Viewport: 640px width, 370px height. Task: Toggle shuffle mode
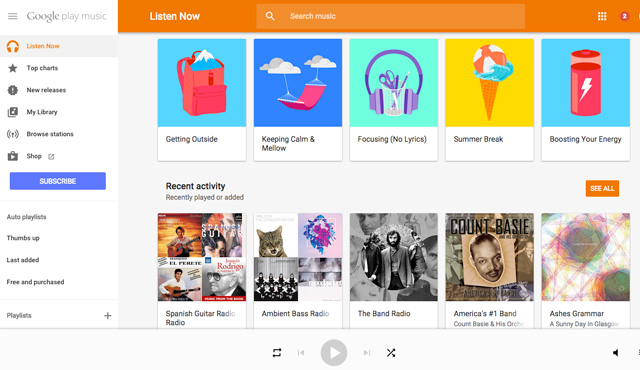click(391, 353)
